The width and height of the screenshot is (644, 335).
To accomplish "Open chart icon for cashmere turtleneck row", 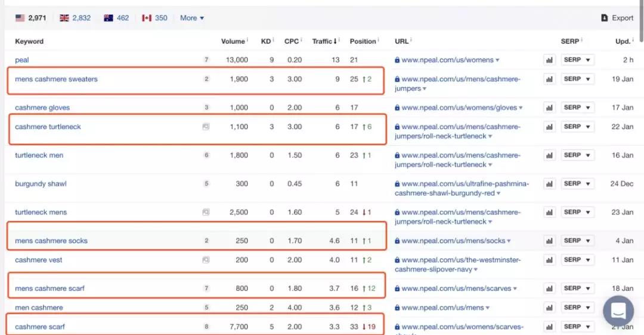I will tap(549, 127).
